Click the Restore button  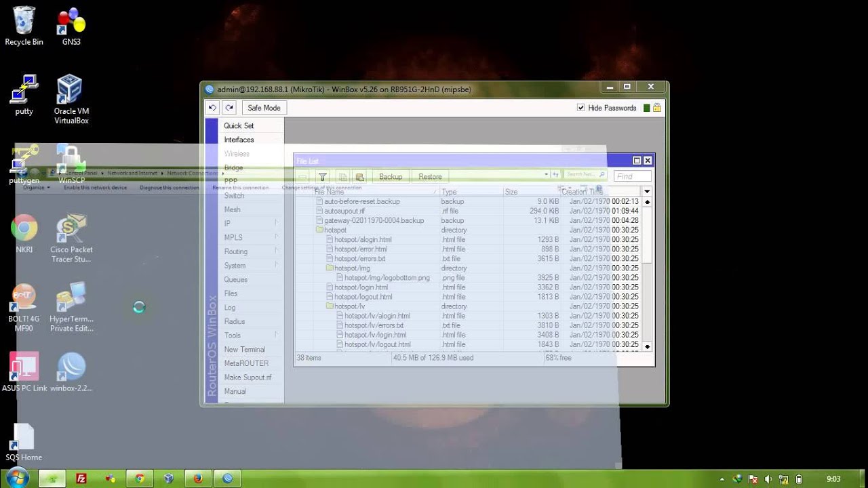(x=430, y=176)
